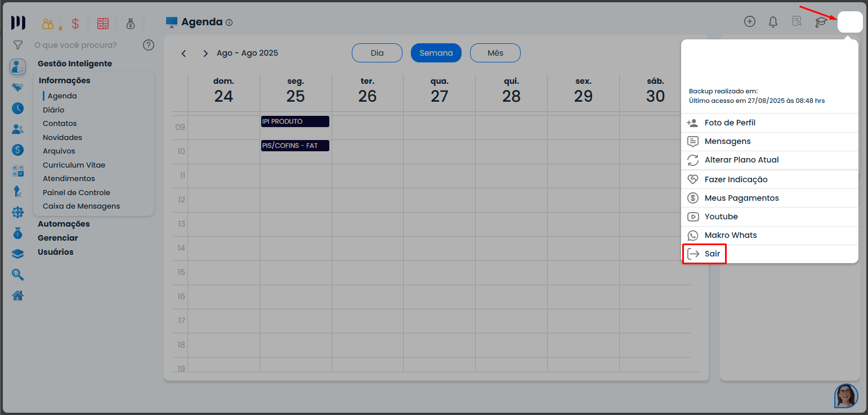This screenshot has width=868, height=415.
Task: Expand the Gerenciar section
Action: click(58, 238)
